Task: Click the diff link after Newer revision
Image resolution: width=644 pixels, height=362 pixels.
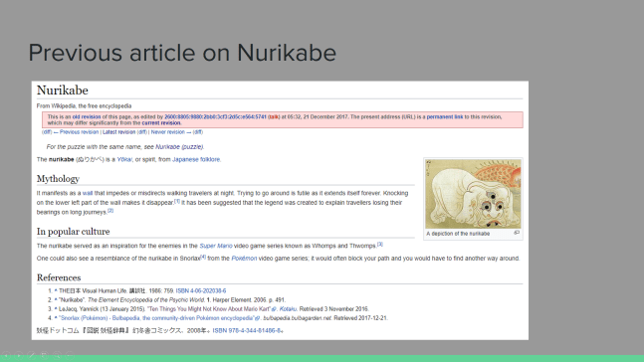Action: (x=198, y=132)
